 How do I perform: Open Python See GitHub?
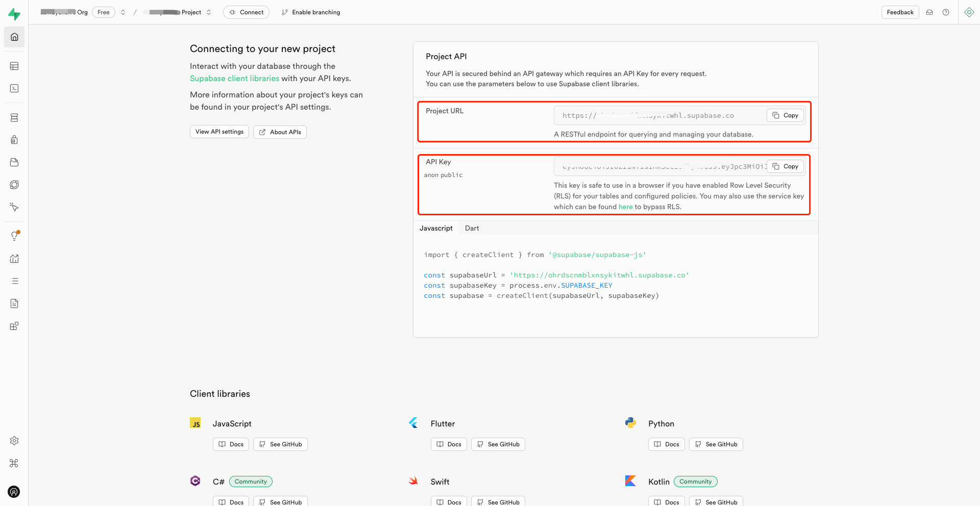click(x=716, y=444)
